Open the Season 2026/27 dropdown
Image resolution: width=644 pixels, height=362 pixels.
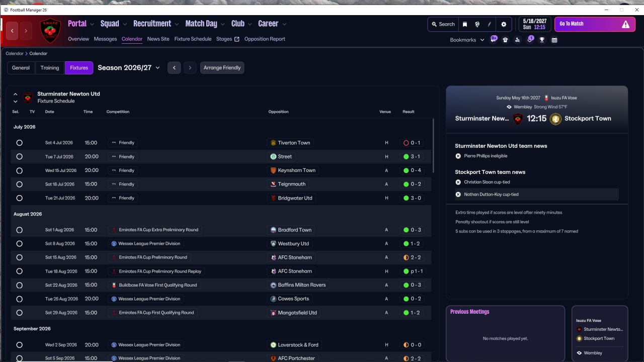coord(129,68)
